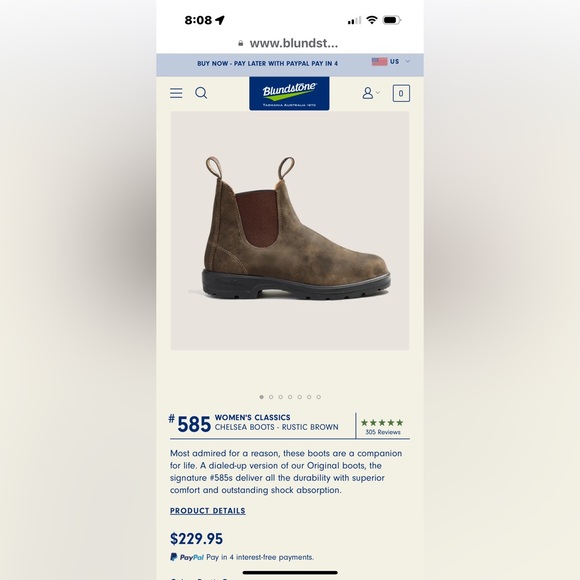Expand the US country selector chevron
Screen dimensions: 580x580
pyautogui.click(x=408, y=61)
